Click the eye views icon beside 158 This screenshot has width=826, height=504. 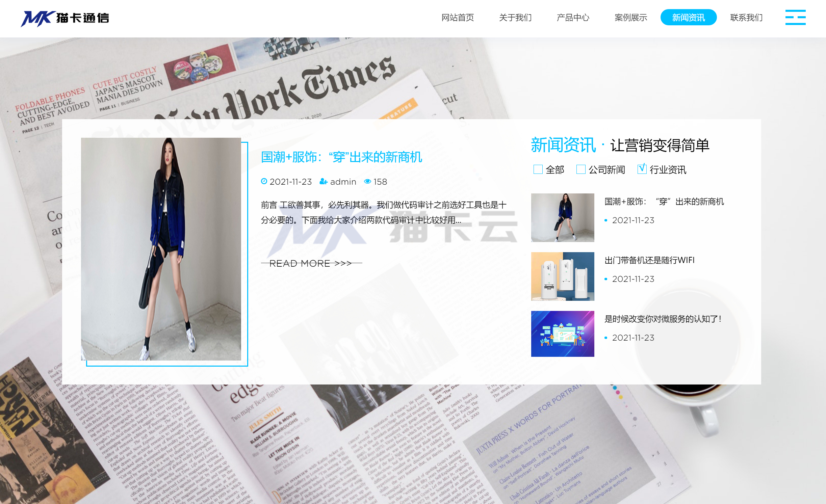pos(367,182)
